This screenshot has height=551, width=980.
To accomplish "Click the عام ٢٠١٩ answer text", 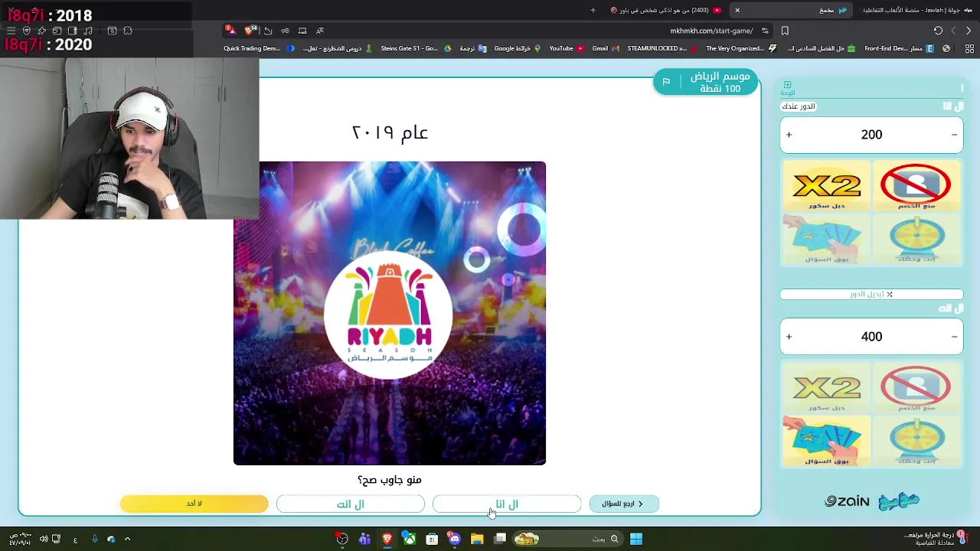I will click(x=390, y=132).
